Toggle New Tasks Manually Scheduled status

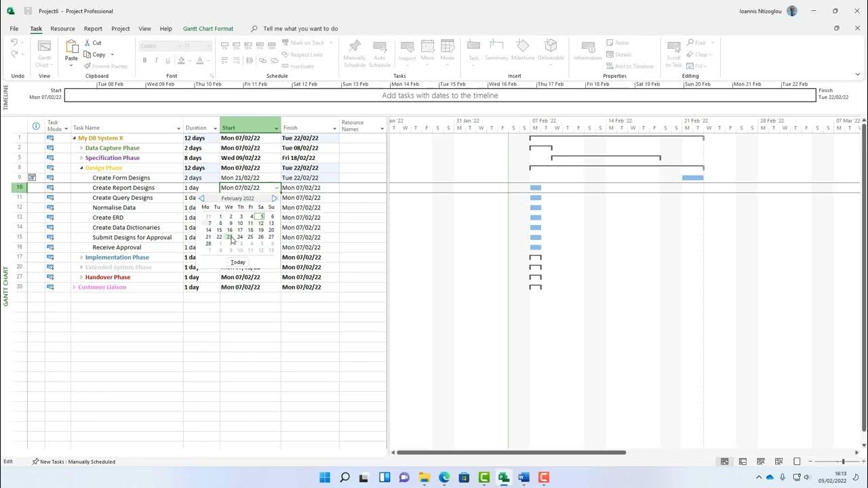coord(73,462)
